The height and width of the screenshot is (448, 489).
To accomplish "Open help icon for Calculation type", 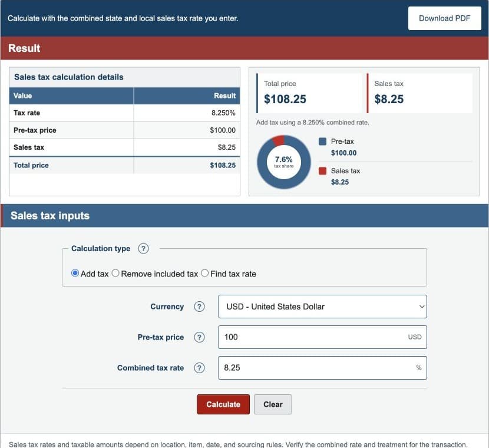I will point(143,249).
